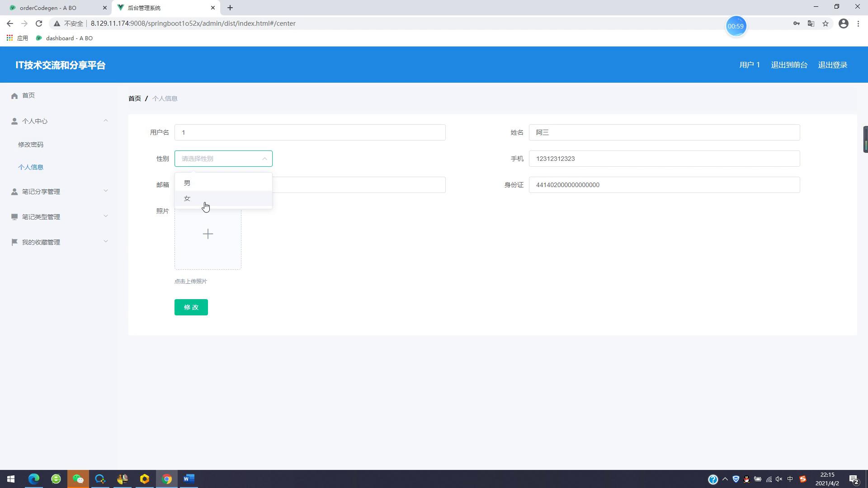
Task: Open Word from the Windows taskbar
Action: [x=189, y=479]
